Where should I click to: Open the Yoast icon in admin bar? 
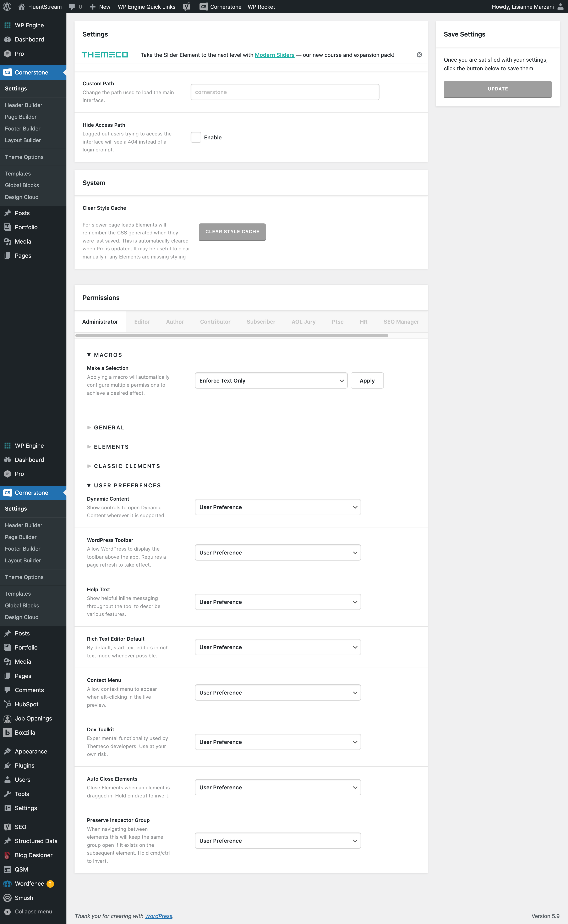(x=187, y=7)
